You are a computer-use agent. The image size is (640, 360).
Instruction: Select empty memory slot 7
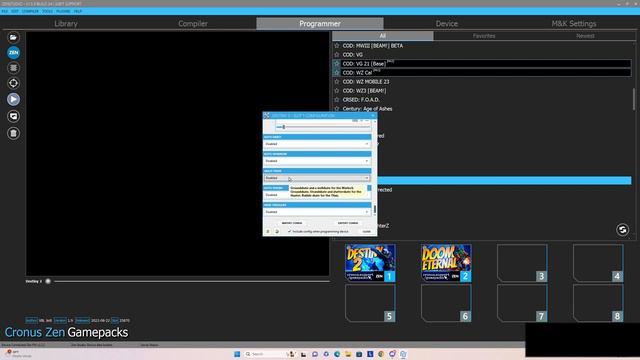point(522,303)
